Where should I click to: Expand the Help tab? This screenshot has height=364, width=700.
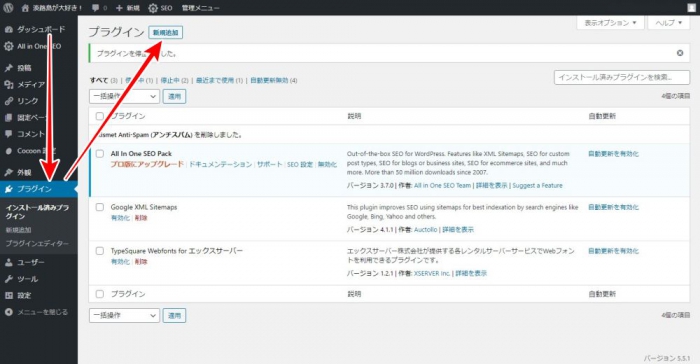click(668, 22)
